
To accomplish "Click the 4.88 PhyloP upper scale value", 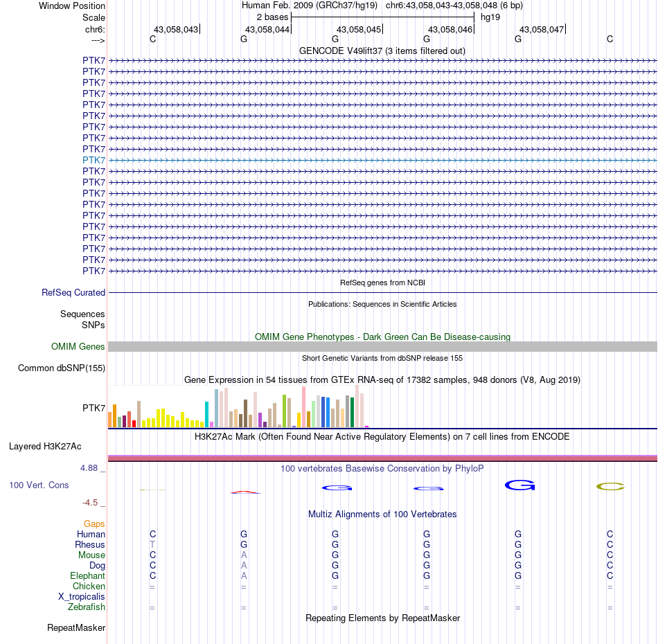I will [89, 468].
